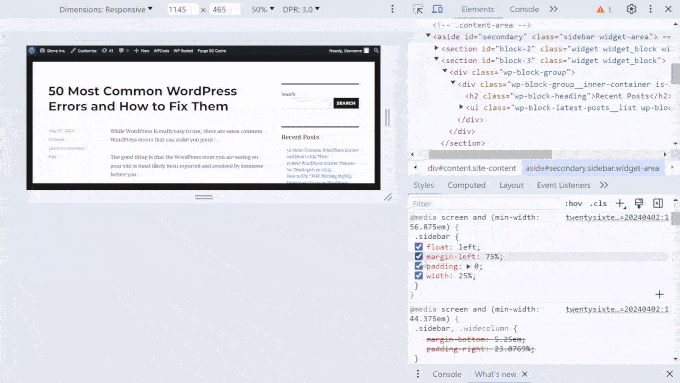Expand the section block-2 node
This screenshot has height=383, width=680.
click(436, 48)
